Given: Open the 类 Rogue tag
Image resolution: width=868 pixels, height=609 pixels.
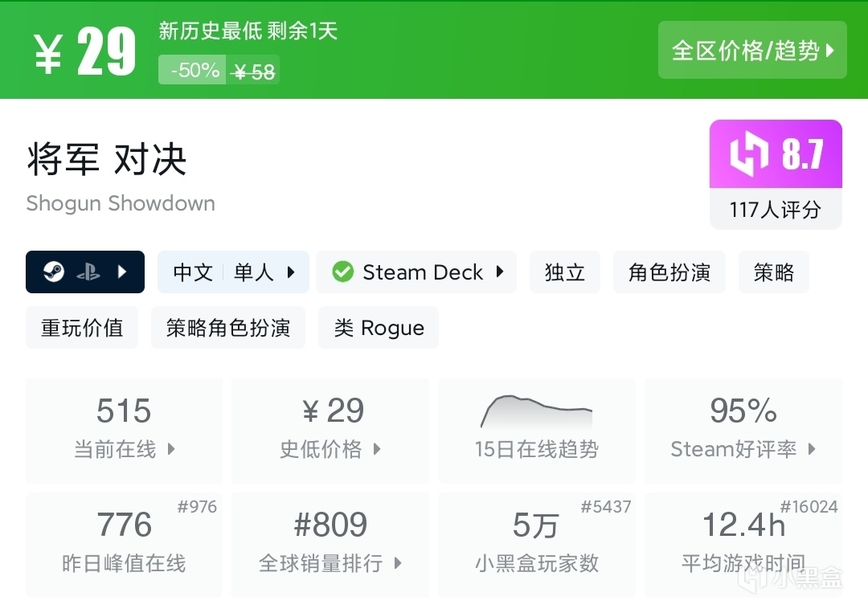Looking at the screenshot, I should pyautogui.click(x=379, y=328).
